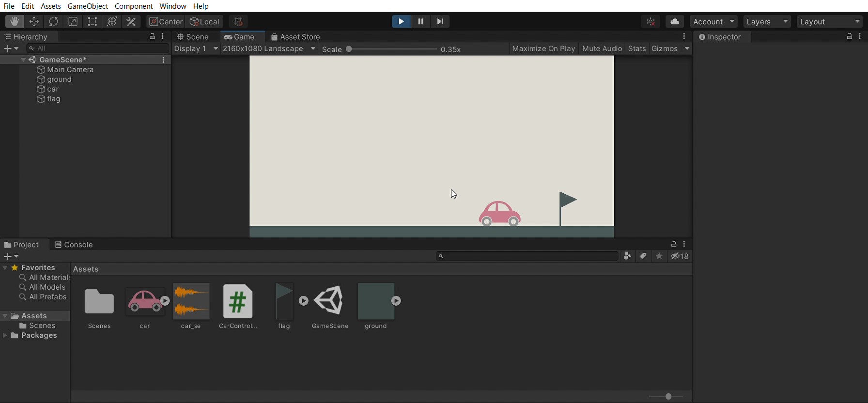
Task: Open the 2160x1080 Landscape resolution dropdown
Action: [x=269, y=49]
